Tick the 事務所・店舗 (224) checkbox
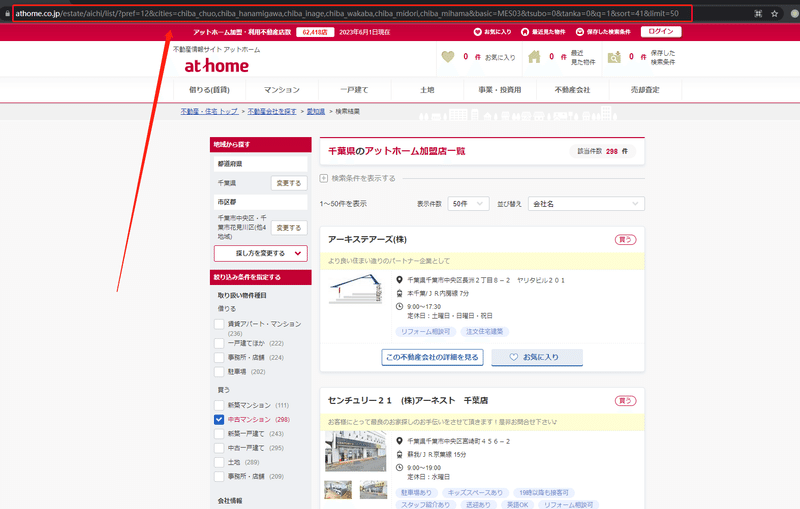 point(219,358)
